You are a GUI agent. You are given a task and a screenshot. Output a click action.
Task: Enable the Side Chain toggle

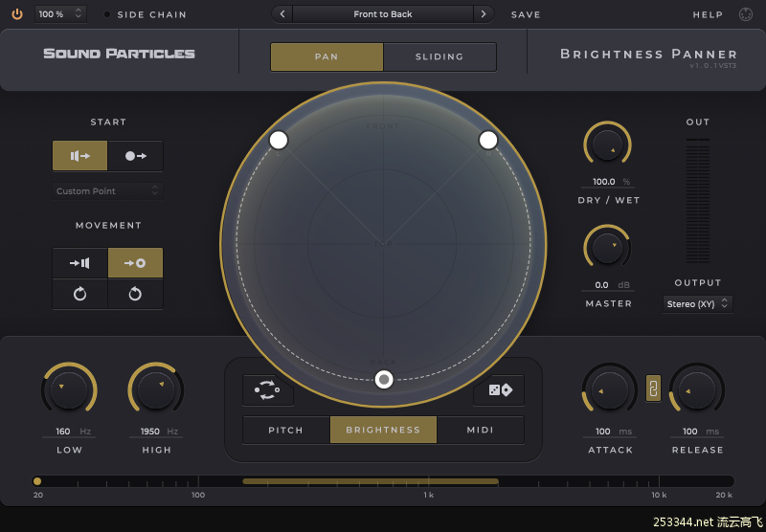pos(107,14)
